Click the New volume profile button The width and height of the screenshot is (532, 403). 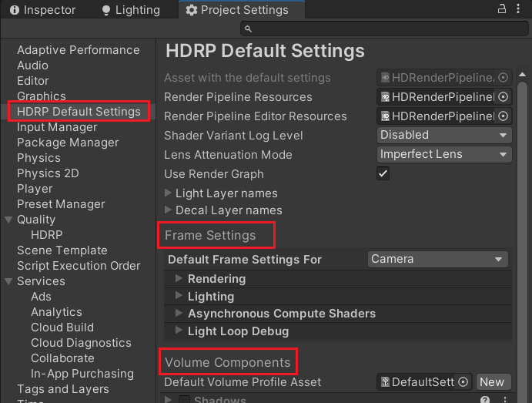pos(494,382)
